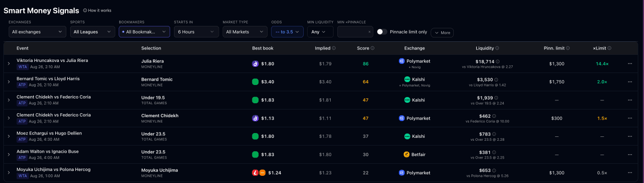Screen dimensions: 644x183
Task: Click the WTA tag under Uchijima vs Hercog
Action: coord(22,176)
